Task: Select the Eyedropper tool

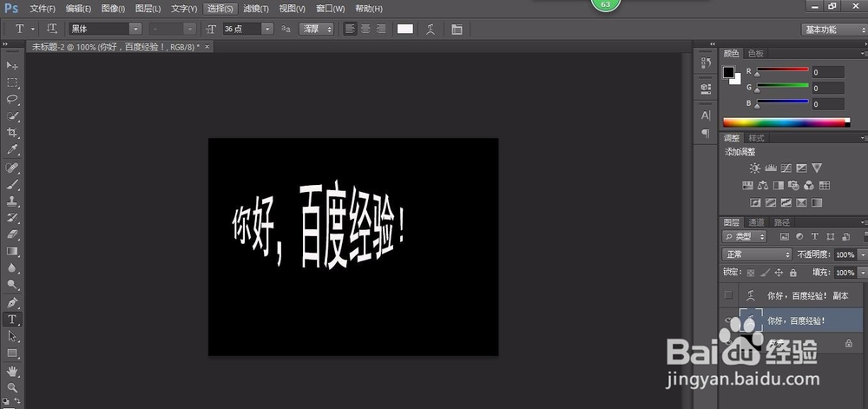Action: point(12,149)
